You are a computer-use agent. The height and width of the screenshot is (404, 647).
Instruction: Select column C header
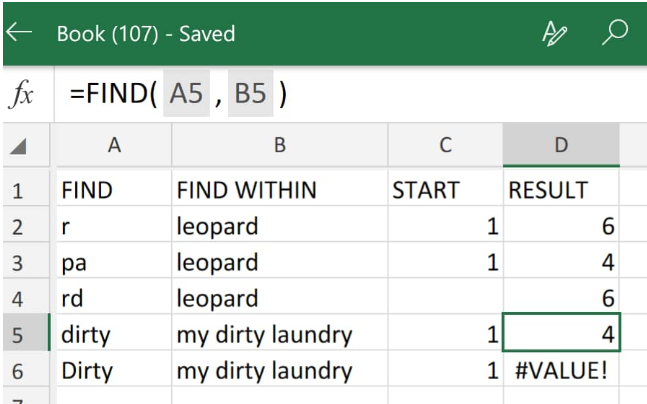click(445, 145)
